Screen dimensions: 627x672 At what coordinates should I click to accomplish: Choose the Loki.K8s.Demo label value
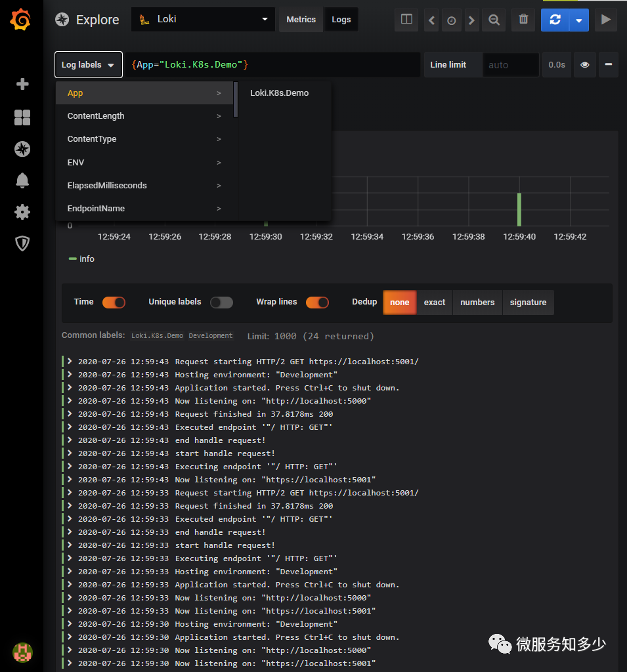tap(279, 93)
